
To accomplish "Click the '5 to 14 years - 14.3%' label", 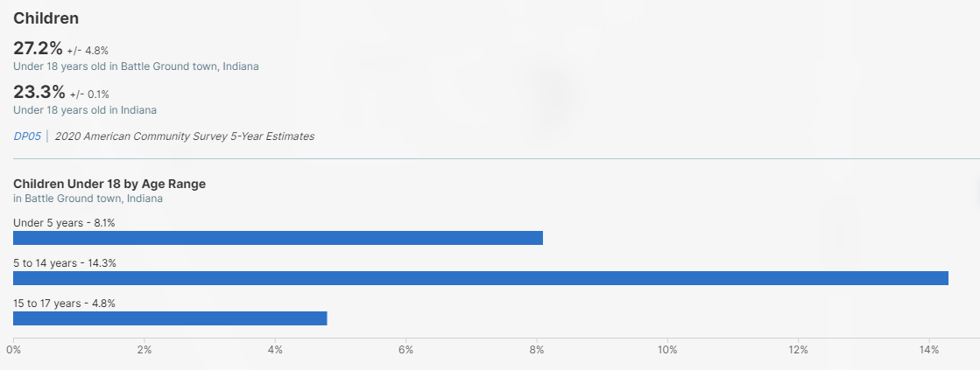I will [65, 263].
